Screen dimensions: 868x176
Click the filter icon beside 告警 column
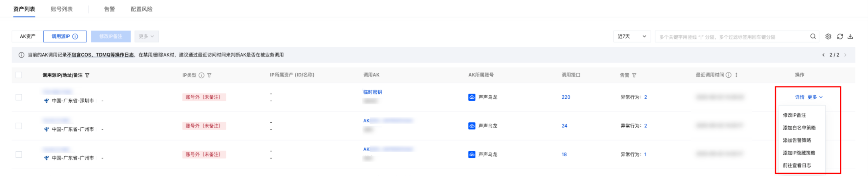click(x=634, y=75)
